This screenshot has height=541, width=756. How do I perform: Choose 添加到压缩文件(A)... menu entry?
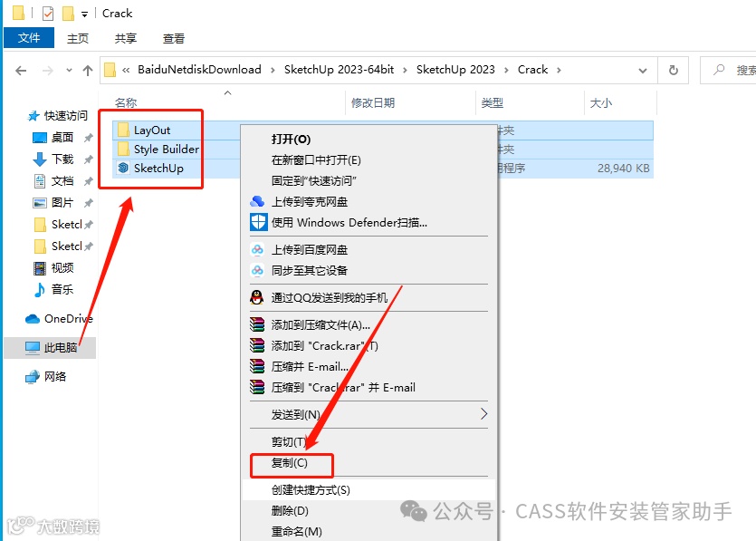[x=369, y=325]
